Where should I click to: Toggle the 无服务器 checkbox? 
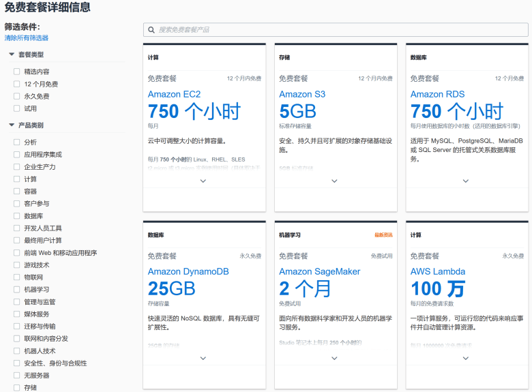click(x=17, y=376)
